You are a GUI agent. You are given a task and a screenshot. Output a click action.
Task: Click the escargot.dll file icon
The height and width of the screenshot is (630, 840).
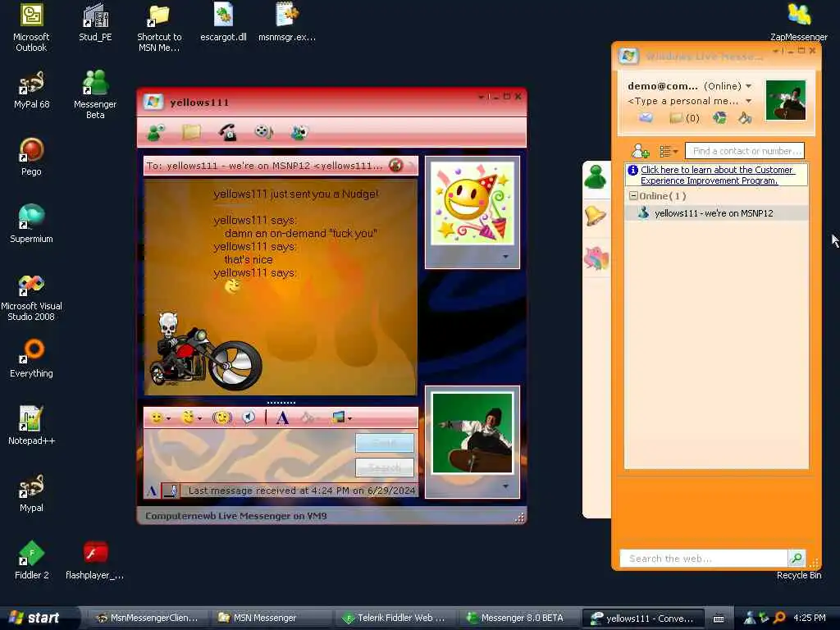click(x=223, y=22)
